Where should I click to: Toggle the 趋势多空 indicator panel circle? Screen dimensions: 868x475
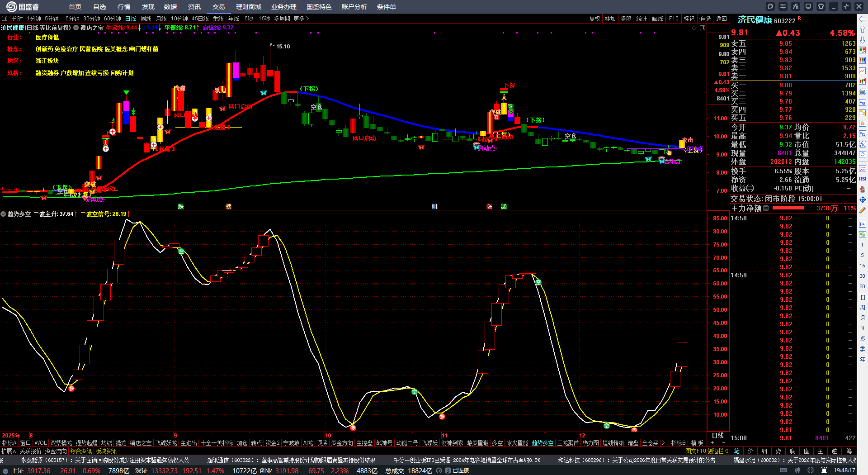point(3,214)
